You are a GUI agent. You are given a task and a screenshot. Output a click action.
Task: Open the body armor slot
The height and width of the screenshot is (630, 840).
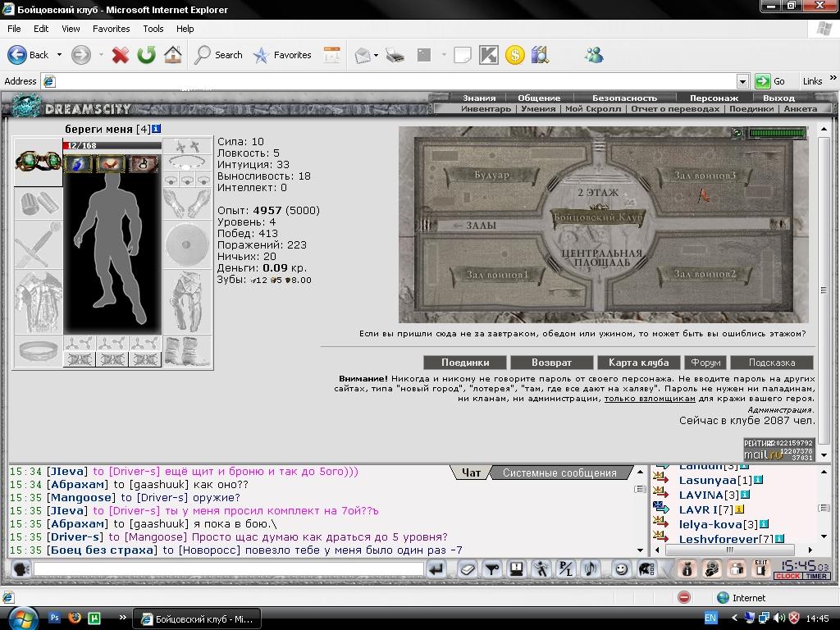coord(38,302)
